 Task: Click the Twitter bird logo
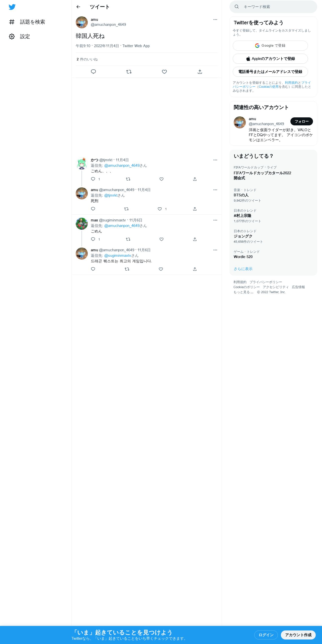point(12,7)
